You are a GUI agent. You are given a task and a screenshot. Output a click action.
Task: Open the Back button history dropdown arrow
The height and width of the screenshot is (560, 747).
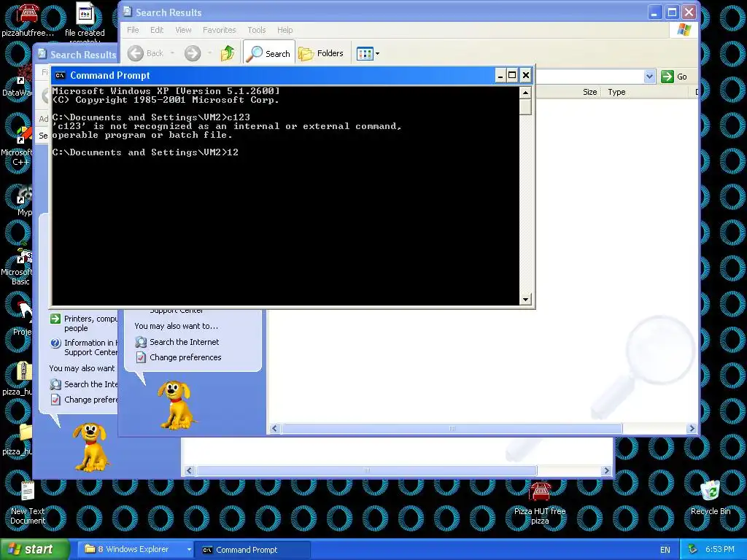click(x=172, y=53)
